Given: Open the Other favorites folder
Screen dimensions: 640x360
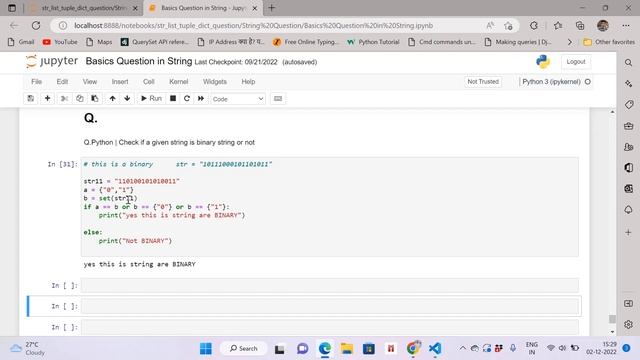Looking at the screenshot, I should [609, 42].
